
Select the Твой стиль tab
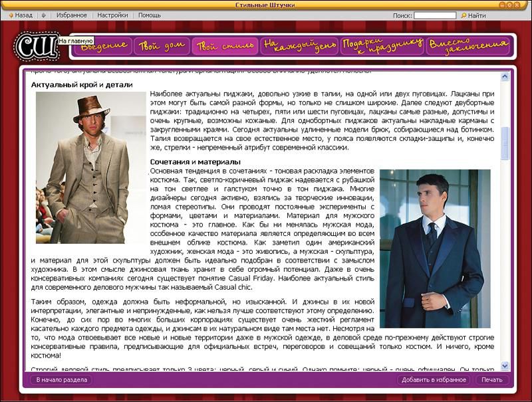tap(225, 46)
